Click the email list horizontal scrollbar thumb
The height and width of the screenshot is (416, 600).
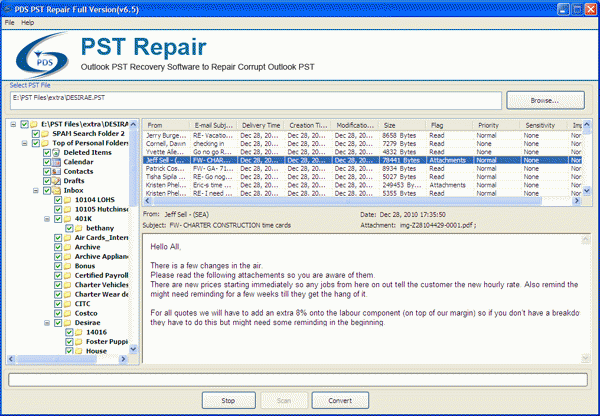(347, 201)
